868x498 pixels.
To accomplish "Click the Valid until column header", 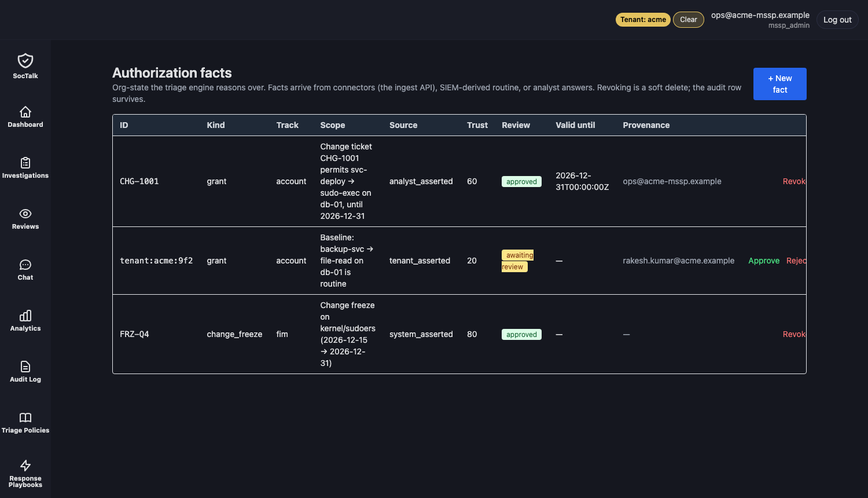I will point(575,125).
